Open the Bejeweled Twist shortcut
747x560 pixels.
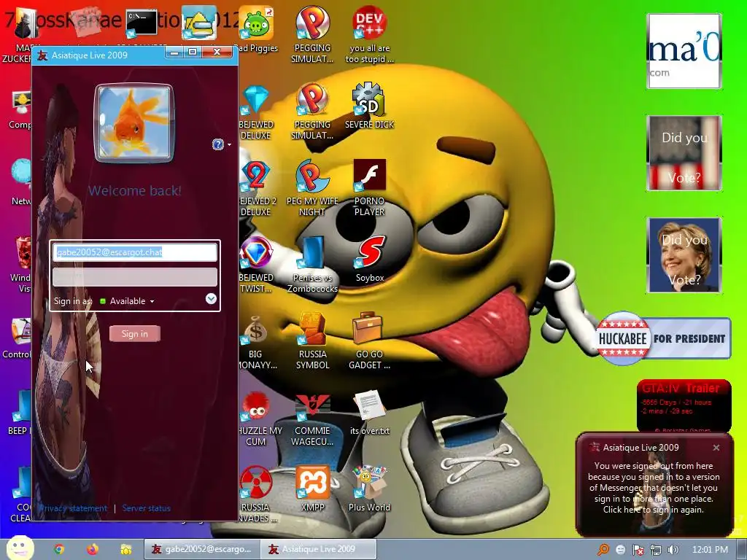pos(256,265)
